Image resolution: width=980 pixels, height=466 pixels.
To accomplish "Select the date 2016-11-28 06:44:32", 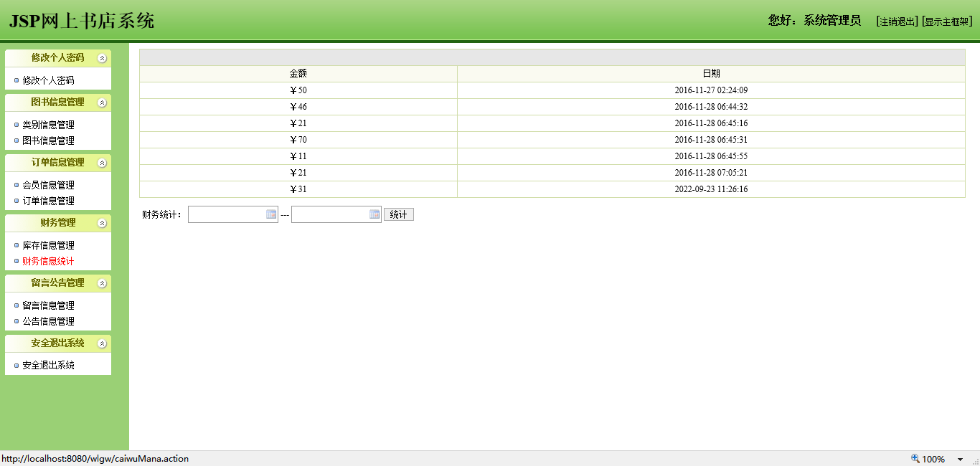I will [x=711, y=107].
